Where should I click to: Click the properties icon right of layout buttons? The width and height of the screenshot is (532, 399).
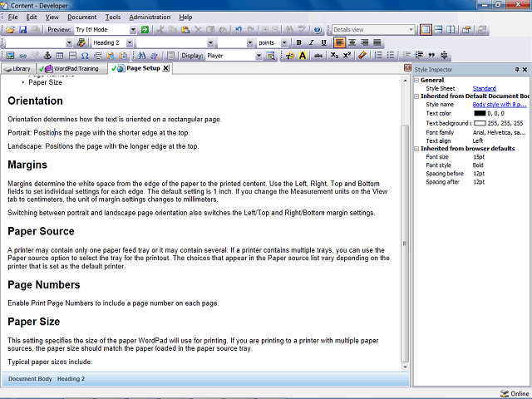tap(466, 30)
